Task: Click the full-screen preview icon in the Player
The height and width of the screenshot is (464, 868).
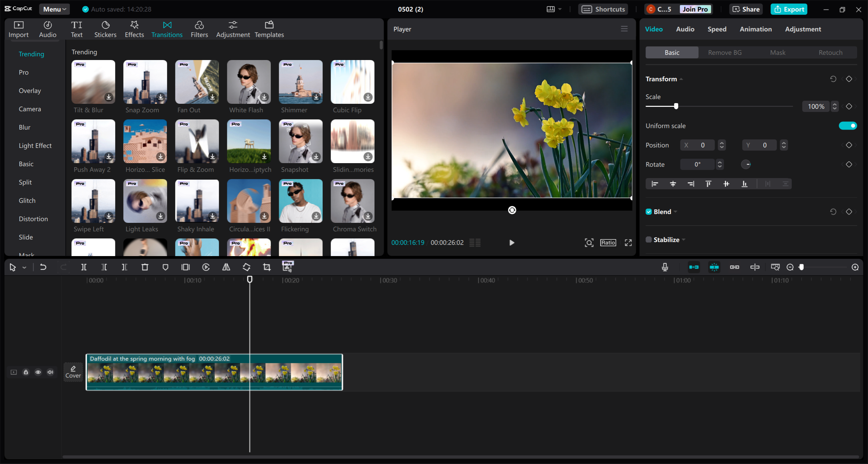Action: tap(628, 243)
